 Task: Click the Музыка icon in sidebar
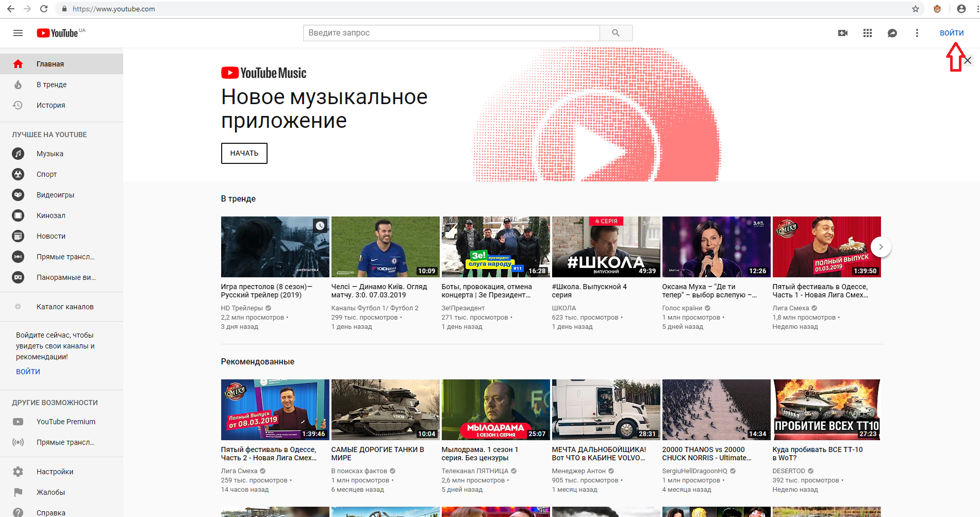[18, 154]
